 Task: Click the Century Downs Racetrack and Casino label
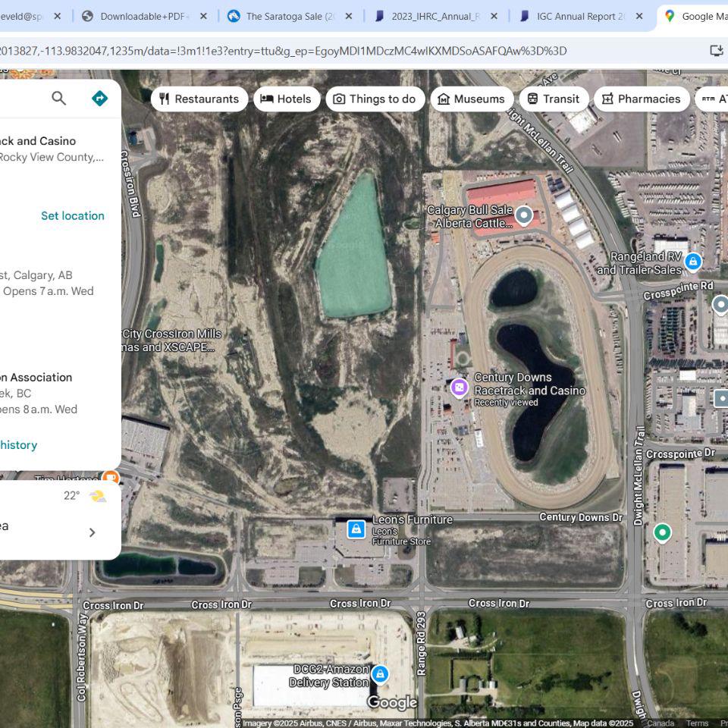click(529, 384)
